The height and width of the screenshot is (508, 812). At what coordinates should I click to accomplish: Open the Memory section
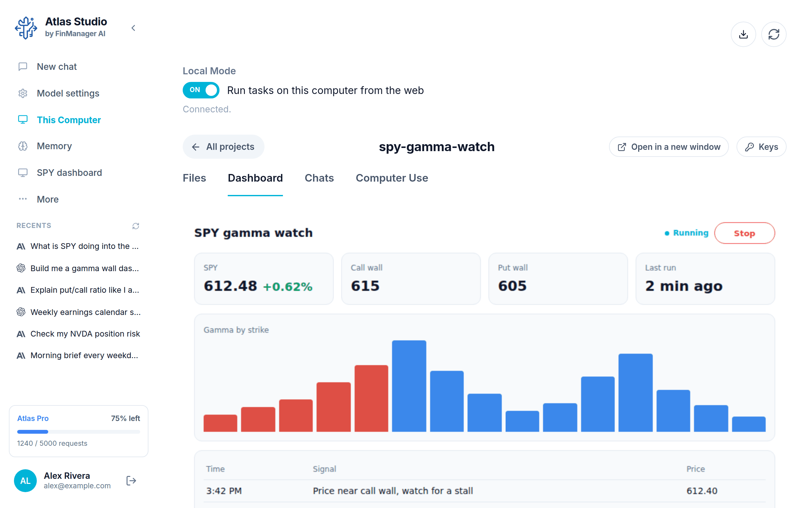pos(79,146)
